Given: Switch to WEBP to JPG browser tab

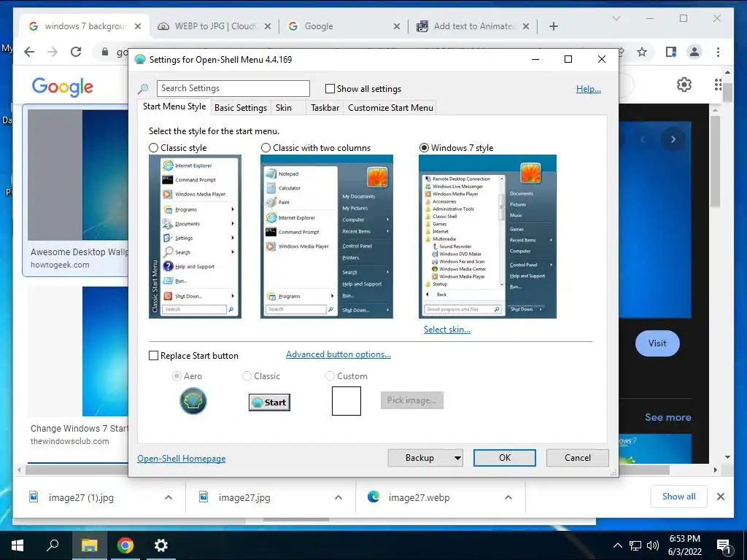Looking at the screenshot, I should coord(215,26).
